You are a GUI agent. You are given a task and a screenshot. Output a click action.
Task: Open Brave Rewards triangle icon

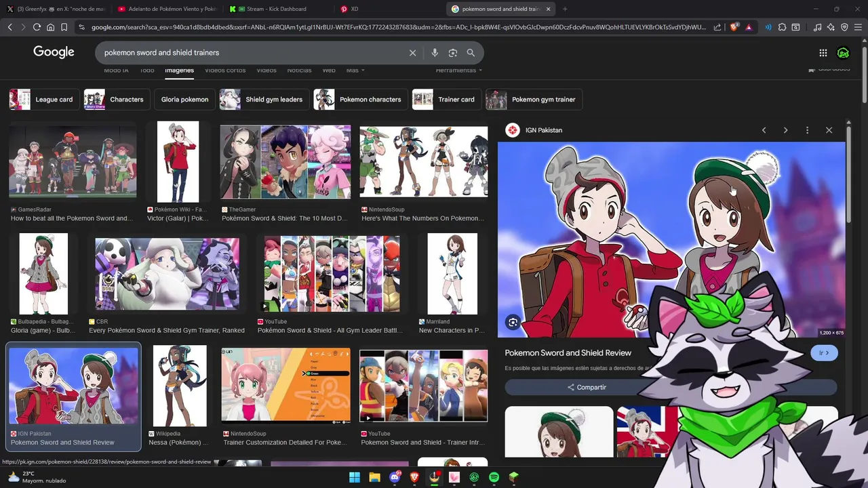tap(749, 27)
